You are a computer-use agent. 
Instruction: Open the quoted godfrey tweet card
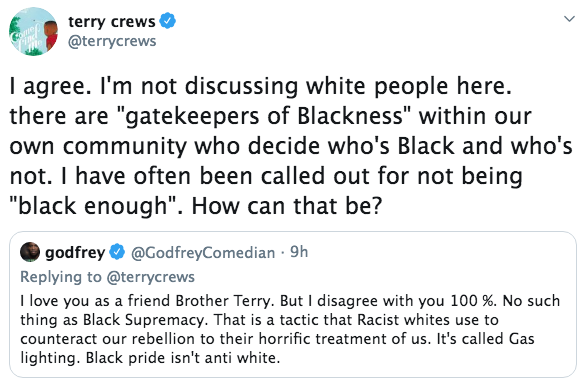click(293, 304)
